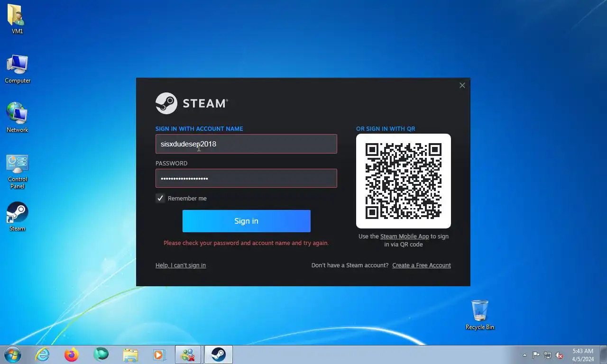This screenshot has width=607, height=364.
Task: Open Windows Explorer from the taskbar
Action: 130,355
